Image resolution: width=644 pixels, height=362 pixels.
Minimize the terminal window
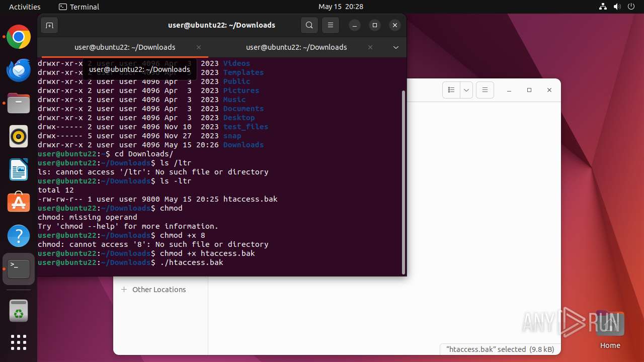point(355,25)
